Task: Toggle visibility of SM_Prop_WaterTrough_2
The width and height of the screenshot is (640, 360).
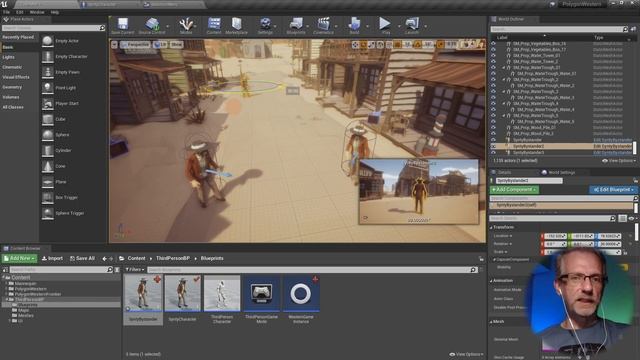Action: 493,80
